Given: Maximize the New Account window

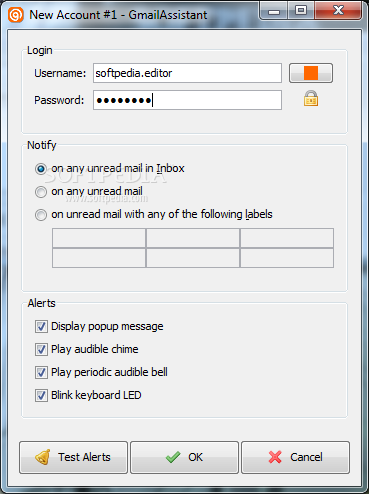Looking at the screenshot, I should pyautogui.click(x=301, y=11).
